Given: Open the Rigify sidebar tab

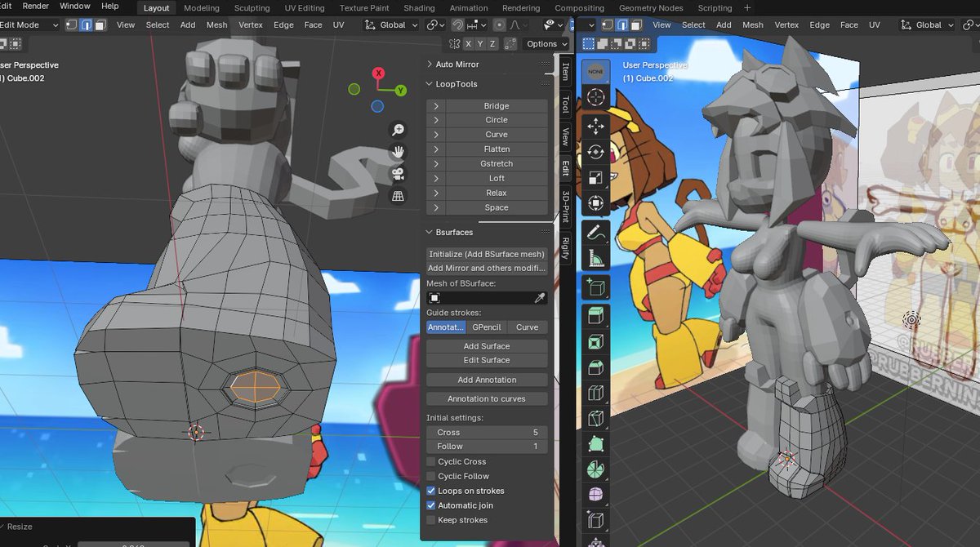Looking at the screenshot, I should 564,247.
